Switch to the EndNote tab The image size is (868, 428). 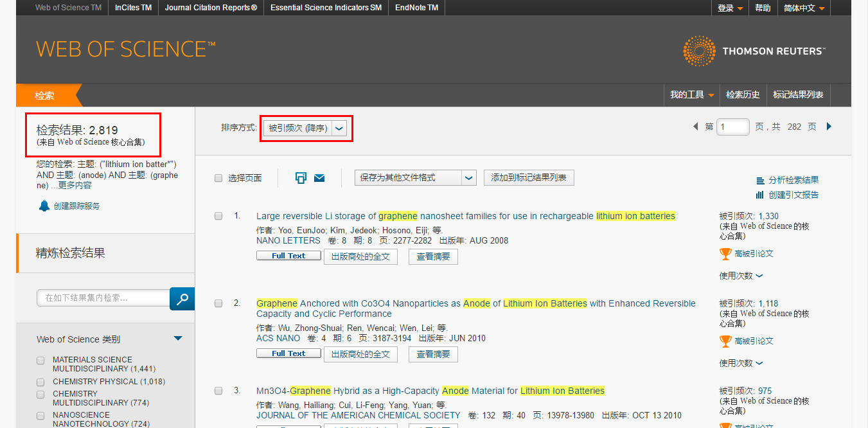[416, 8]
